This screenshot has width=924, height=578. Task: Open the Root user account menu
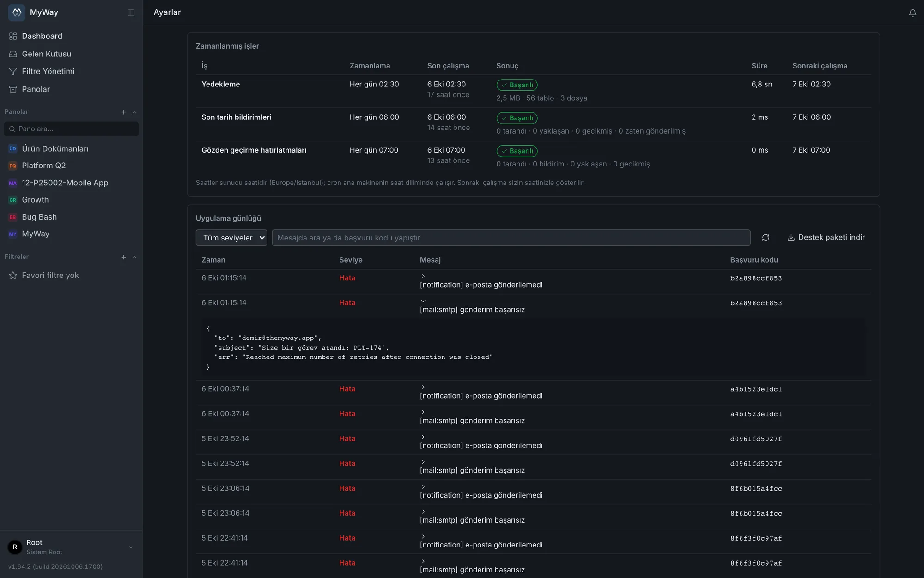coord(71,547)
